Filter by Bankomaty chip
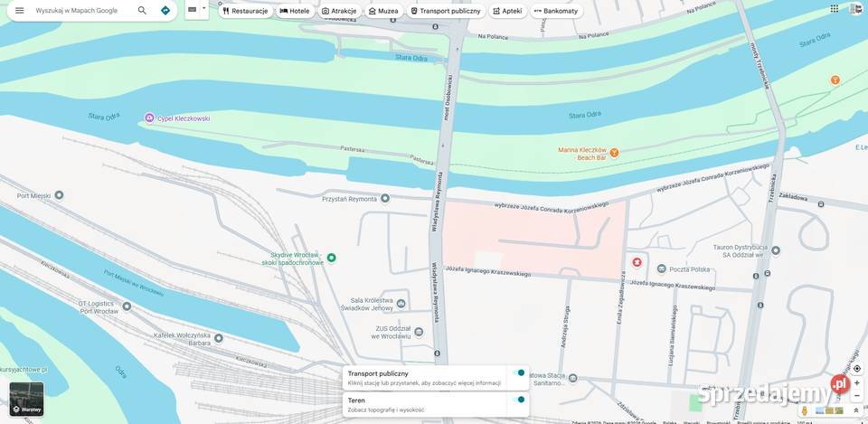The width and height of the screenshot is (868, 424). tap(556, 11)
